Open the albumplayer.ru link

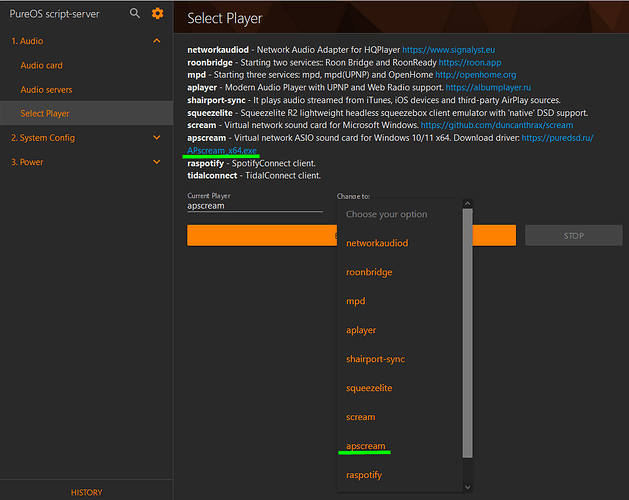click(x=488, y=87)
